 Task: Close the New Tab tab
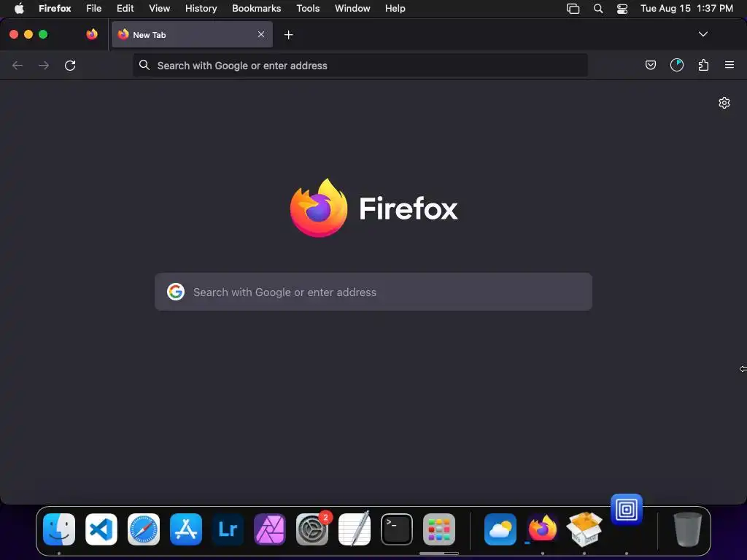point(261,34)
